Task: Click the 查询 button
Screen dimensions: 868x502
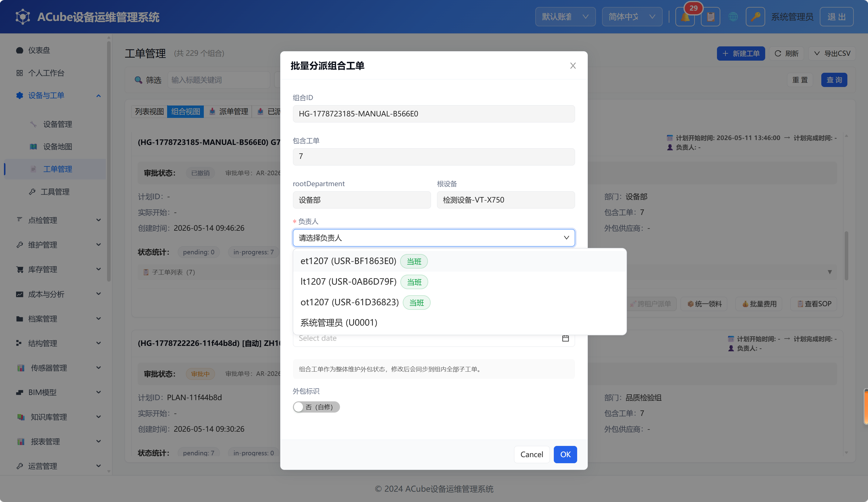Action: click(834, 80)
